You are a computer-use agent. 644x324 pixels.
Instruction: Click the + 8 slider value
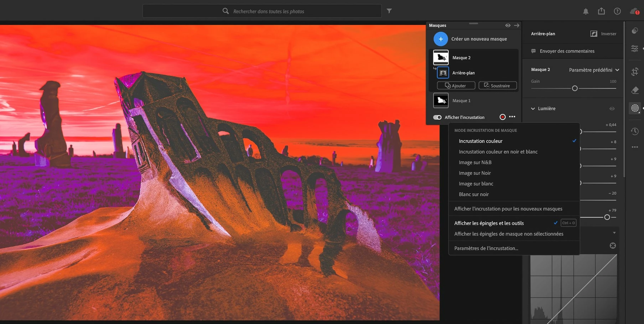pos(613,142)
